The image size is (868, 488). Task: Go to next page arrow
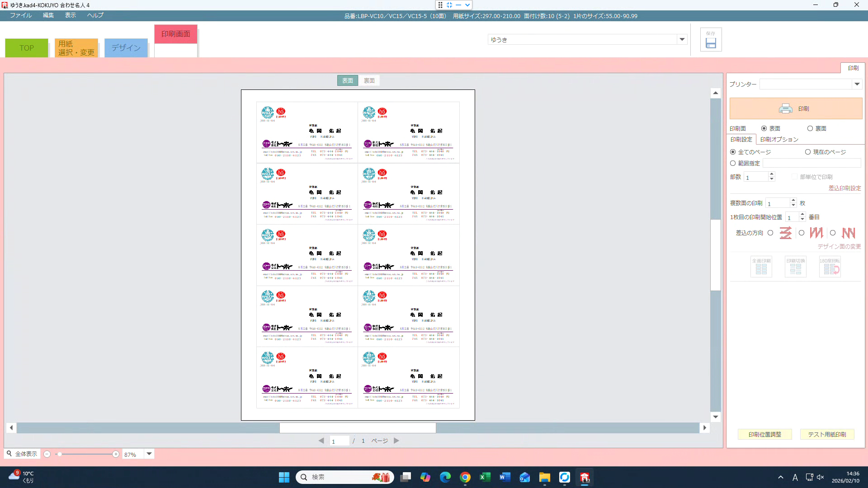(x=396, y=441)
